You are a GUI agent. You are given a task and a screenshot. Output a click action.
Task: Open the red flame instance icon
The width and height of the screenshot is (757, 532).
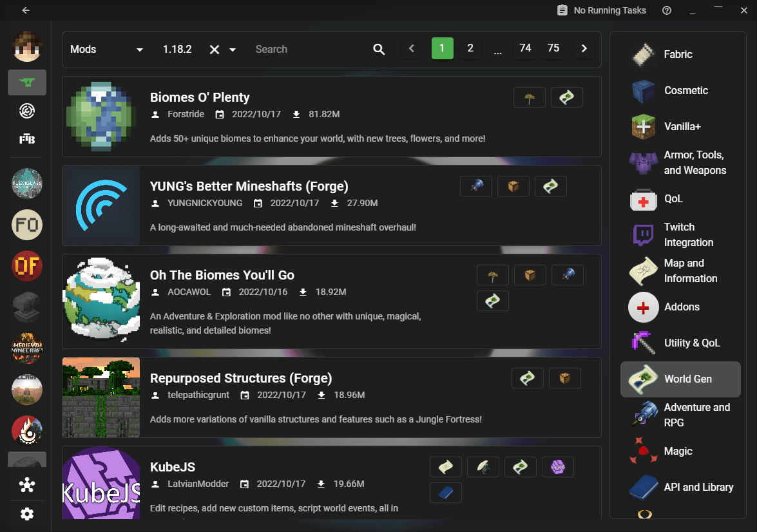click(x=27, y=430)
